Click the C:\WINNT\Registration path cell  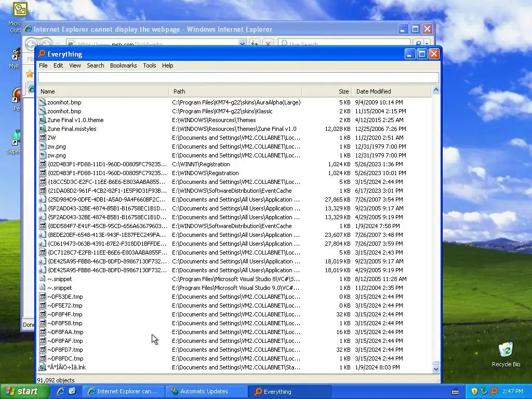pyautogui.click(x=201, y=164)
